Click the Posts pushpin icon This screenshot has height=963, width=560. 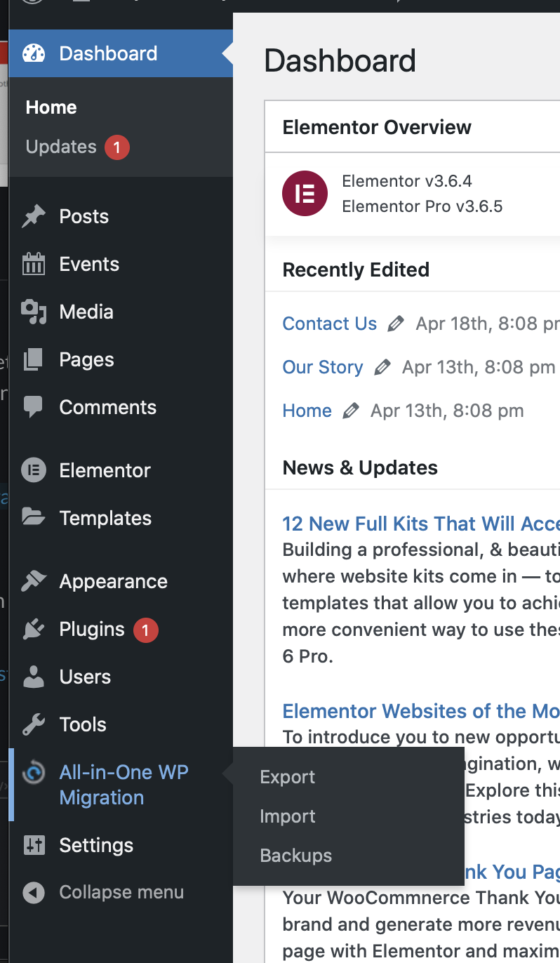[x=33, y=217]
